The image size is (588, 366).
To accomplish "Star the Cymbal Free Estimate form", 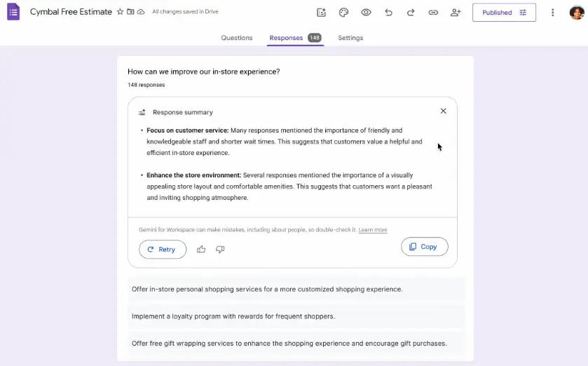I will [120, 12].
